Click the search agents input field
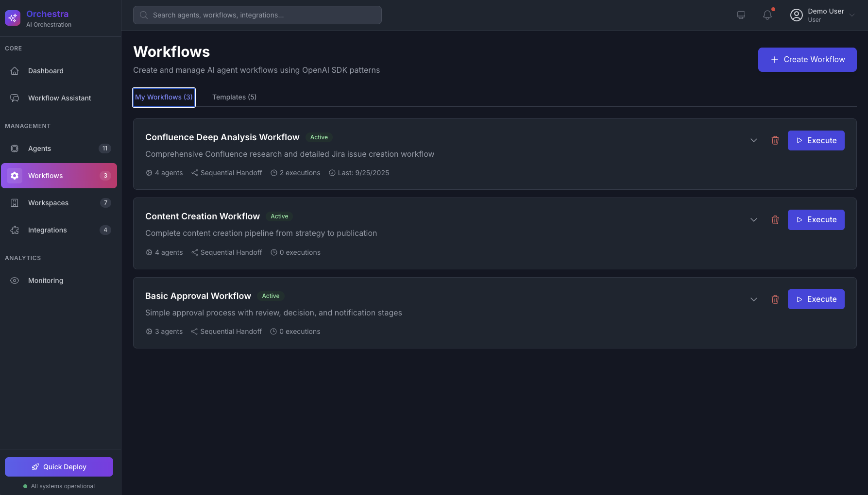 click(x=257, y=15)
